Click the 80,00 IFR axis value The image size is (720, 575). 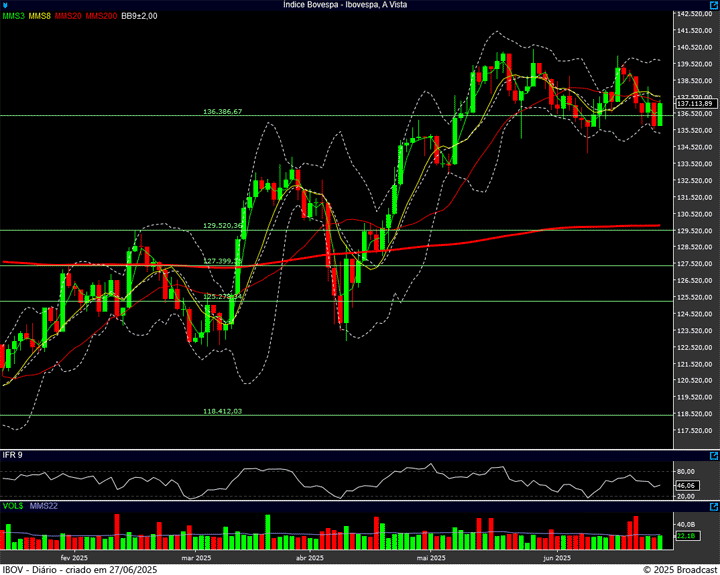point(686,472)
